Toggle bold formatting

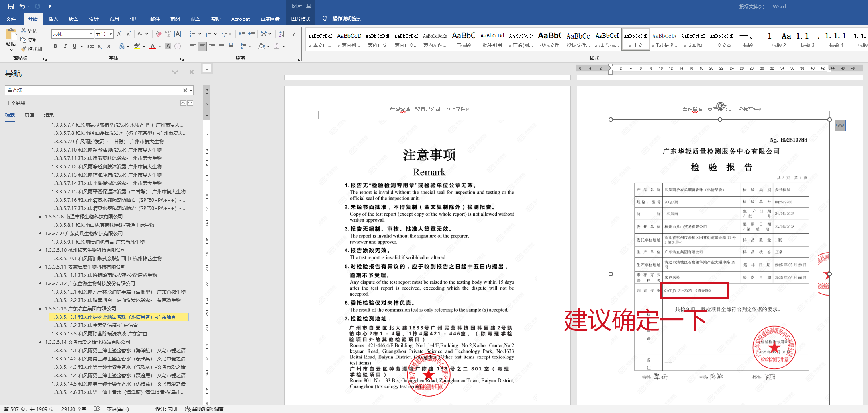(x=55, y=46)
